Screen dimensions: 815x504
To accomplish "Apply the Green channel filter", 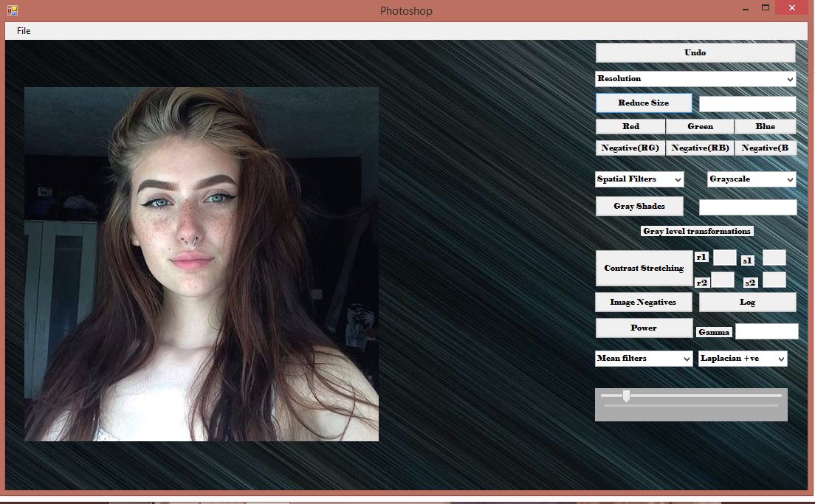I will click(x=700, y=126).
